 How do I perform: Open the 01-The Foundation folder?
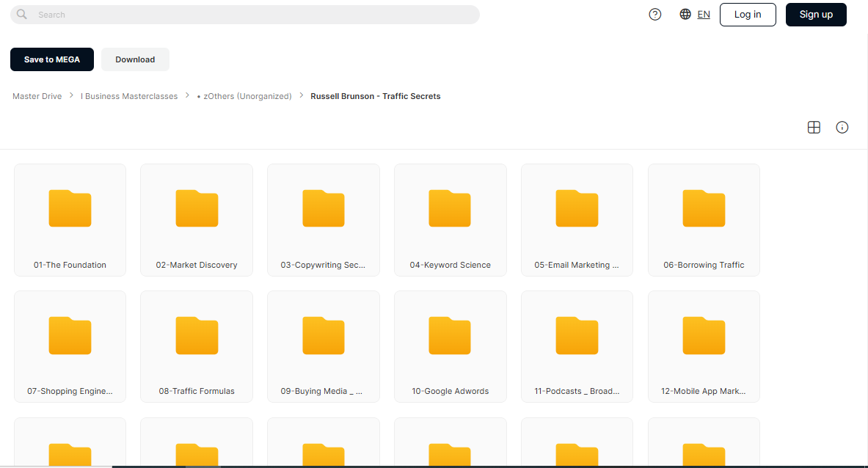pyautogui.click(x=70, y=219)
